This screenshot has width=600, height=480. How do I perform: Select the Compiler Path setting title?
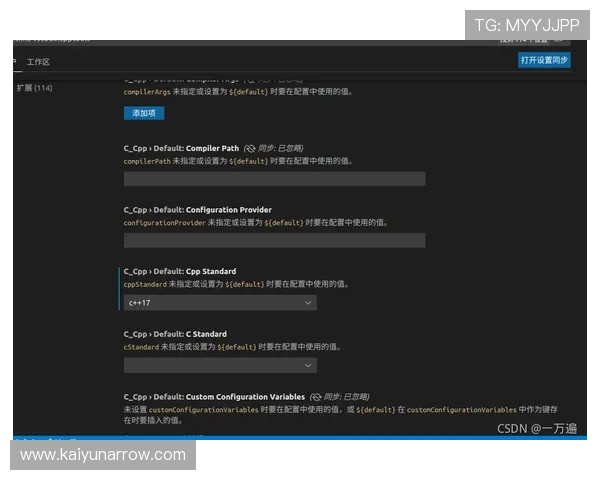click(x=181, y=148)
